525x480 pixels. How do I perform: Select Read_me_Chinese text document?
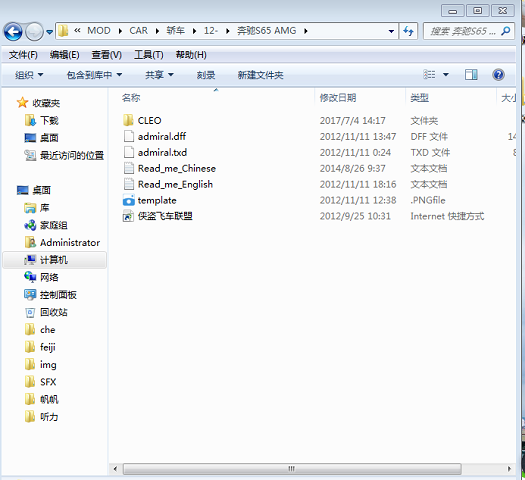click(x=176, y=168)
